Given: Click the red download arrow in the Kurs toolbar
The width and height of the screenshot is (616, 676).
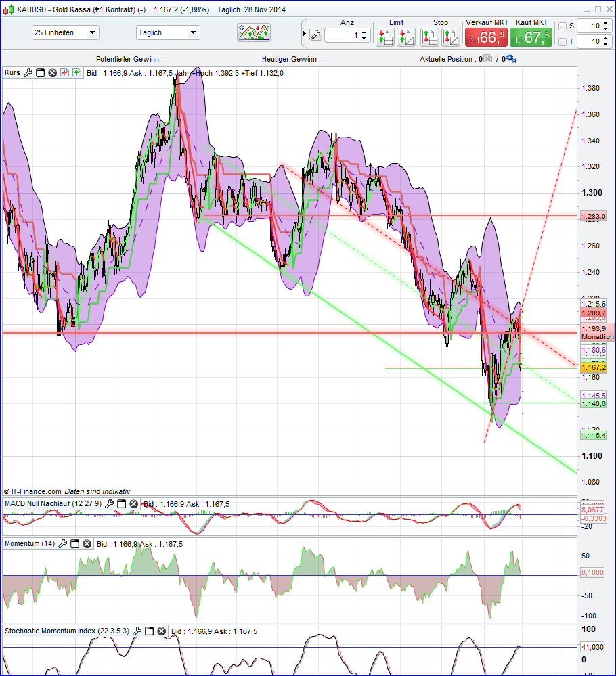Looking at the screenshot, I should [x=64, y=72].
